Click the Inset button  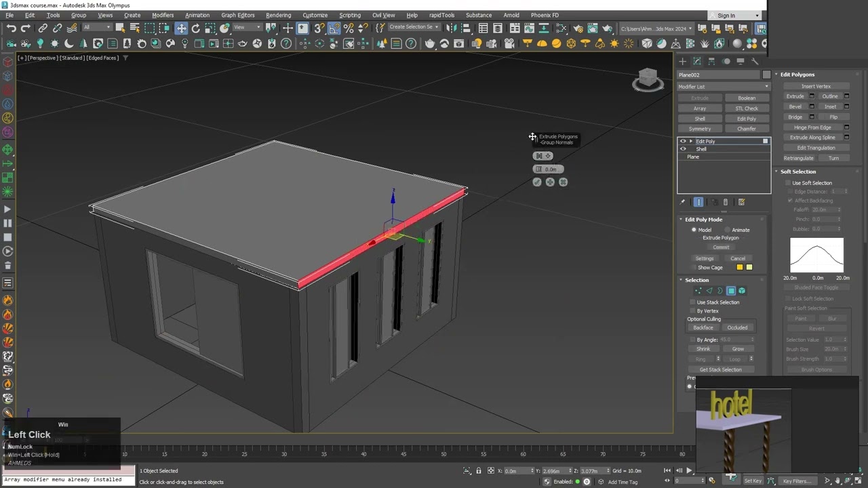[830, 106]
